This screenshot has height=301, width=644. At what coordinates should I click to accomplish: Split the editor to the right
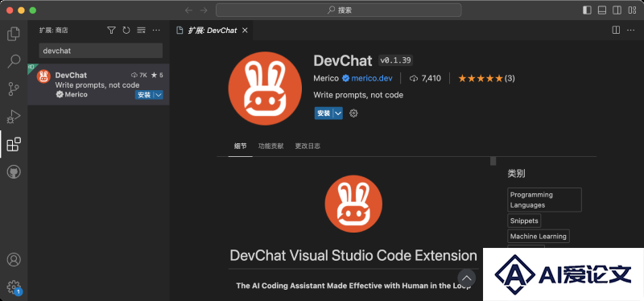(x=616, y=30)
